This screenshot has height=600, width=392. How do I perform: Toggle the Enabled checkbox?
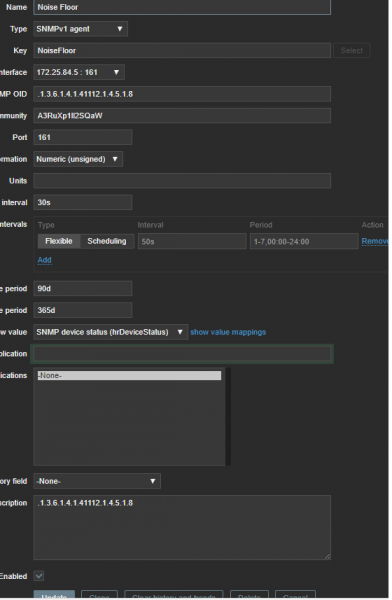(x=39, y=576)
